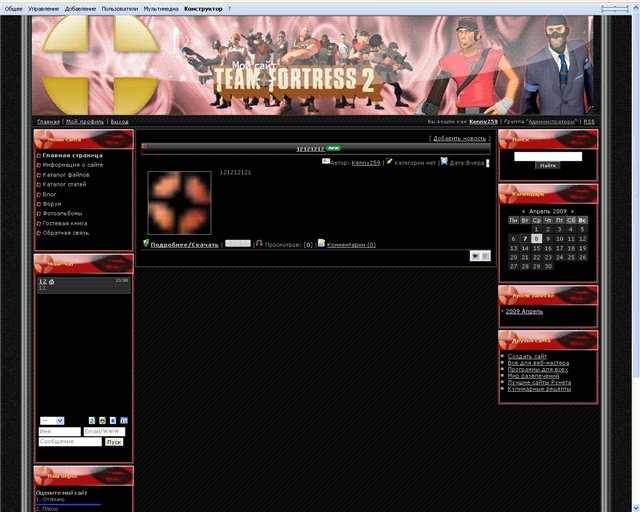This screenshot has height=512, width=640.
Task: Open 'Лучшие сайты Рунета' link
Action: click(x=539, y=383)
